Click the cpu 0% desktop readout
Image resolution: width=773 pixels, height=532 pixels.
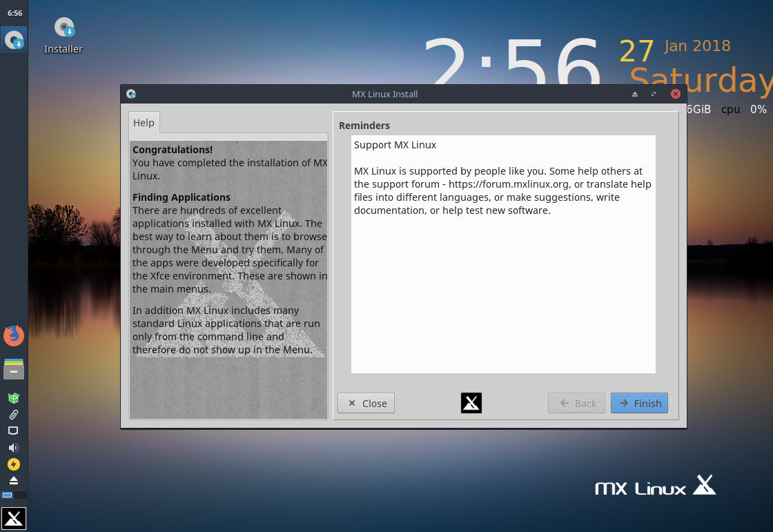pyautogui.click(x=743, y=110)
